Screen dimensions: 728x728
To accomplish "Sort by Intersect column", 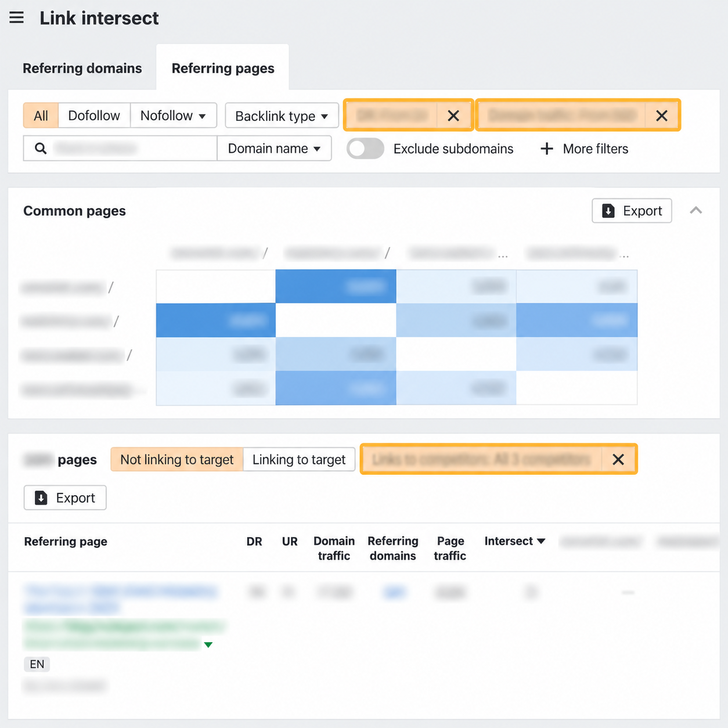I will coord(514,541).
